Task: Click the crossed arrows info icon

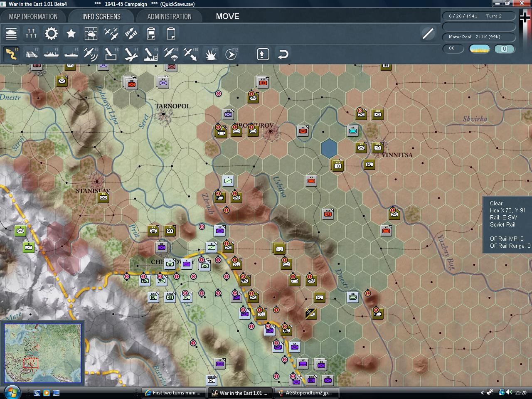Action: [131, 33]
